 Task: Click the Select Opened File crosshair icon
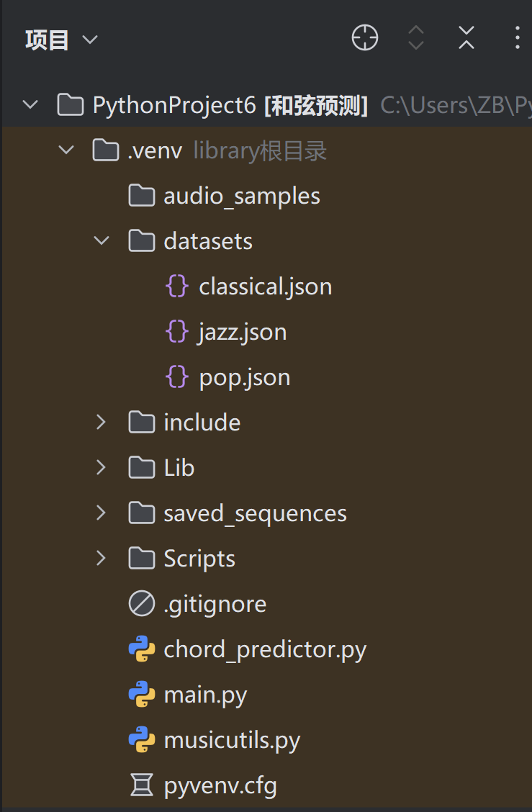[x=364, y=38]
